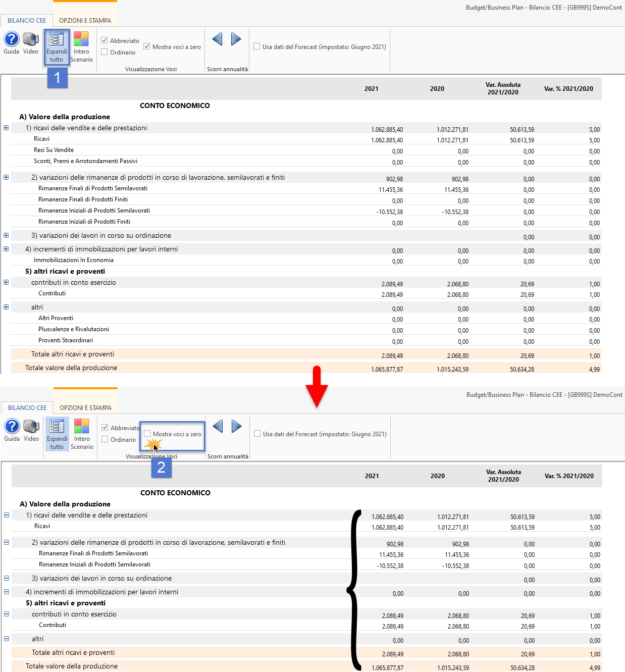Expand row 4) incrementi di immobilizzazioni in upper table
The image size is (625, 672).
[6, 249]
